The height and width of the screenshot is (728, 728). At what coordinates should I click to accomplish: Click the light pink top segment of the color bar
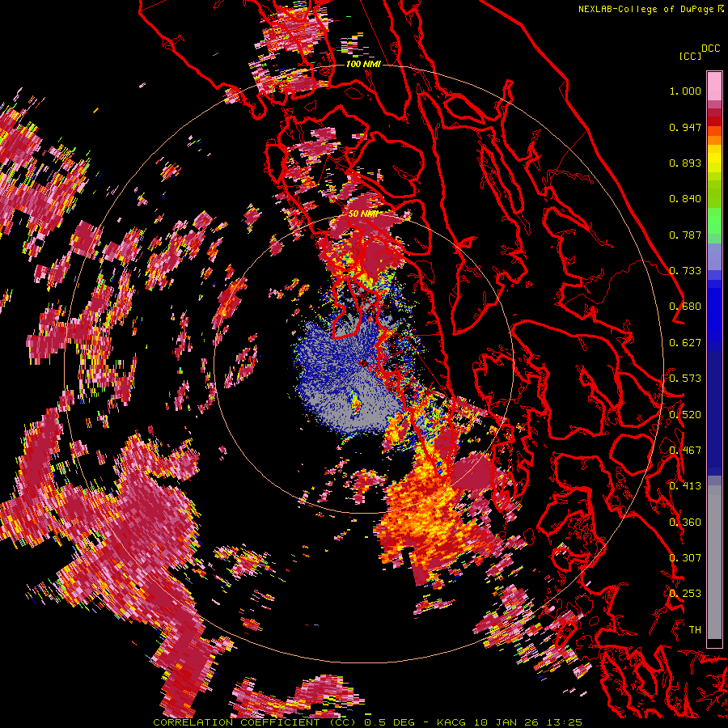click(714, 86)
